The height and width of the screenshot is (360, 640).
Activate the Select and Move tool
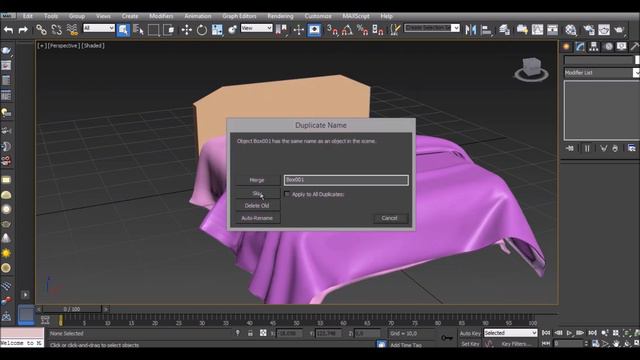[x=187, y=30]
